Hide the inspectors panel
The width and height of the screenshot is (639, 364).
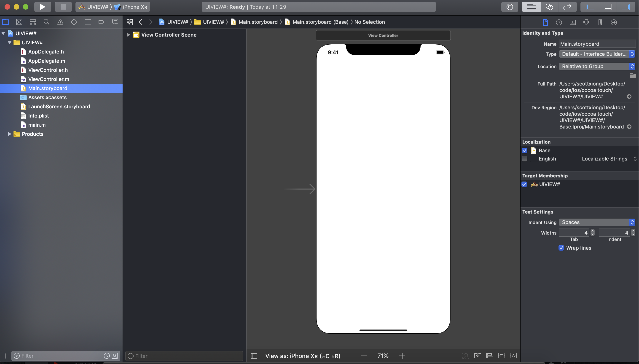click(x=626, y=7)
